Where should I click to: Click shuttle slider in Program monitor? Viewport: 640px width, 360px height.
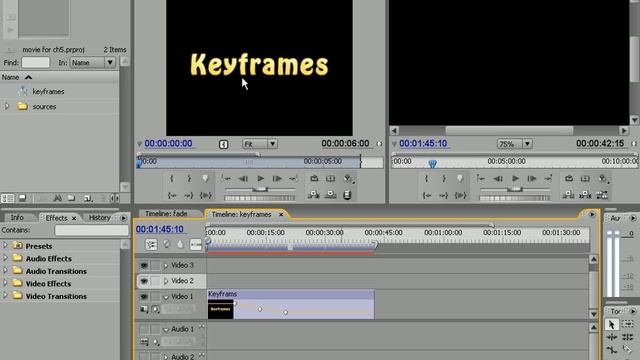(515, 189)
